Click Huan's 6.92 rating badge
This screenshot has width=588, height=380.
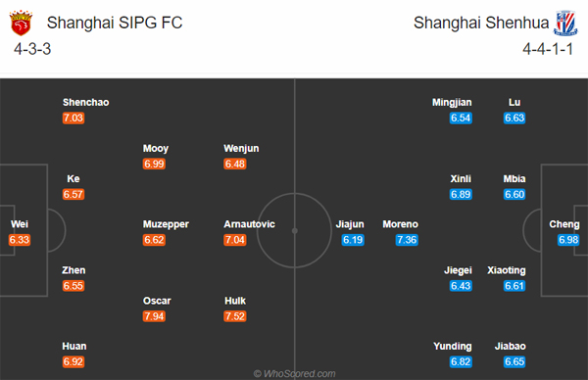[x=73, y=361]
